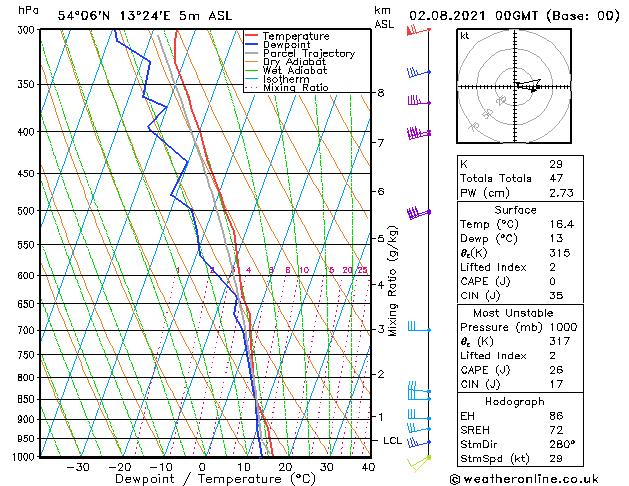Click the 'Totals Totals' row label
629x486 pixels.
[496, 178]
